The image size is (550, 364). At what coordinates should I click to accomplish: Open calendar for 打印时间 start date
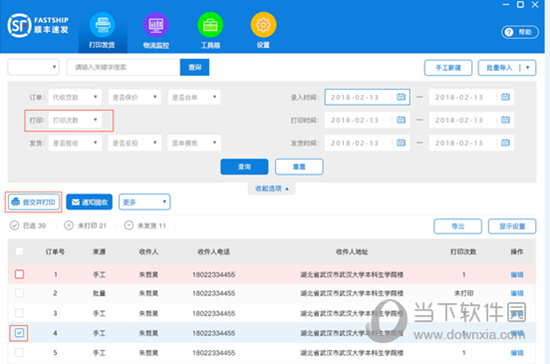(401, 120)
